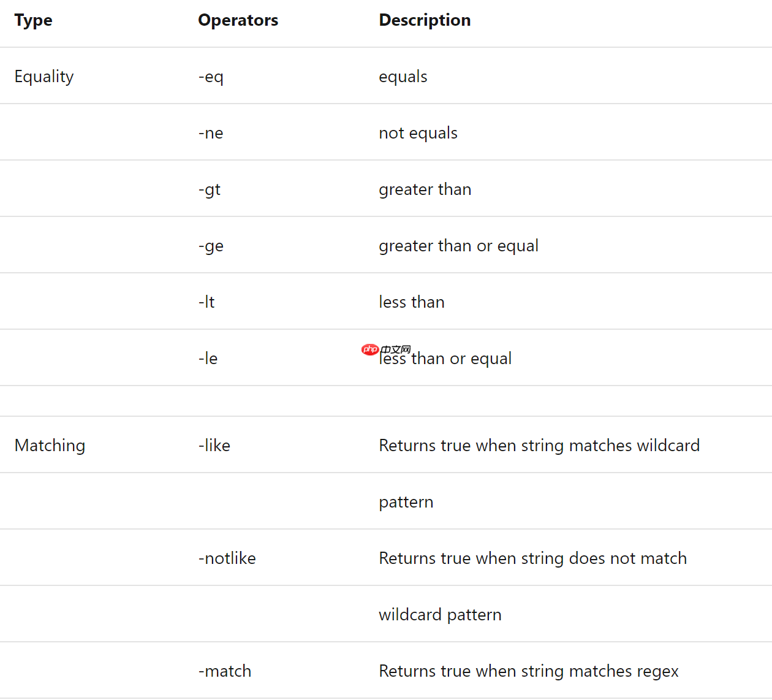Click the -match operator cell
This screenshot has height=700, width=772.
(x=224, y=671)
